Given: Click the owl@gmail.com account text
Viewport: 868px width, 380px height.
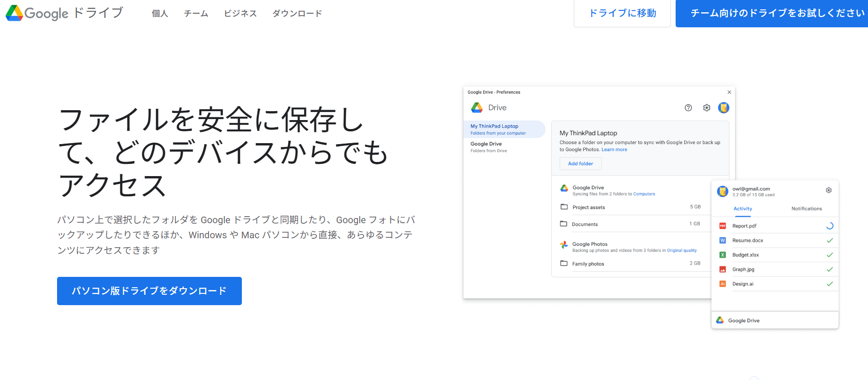Looking at the screenshot, I should (x=751, y=189).
